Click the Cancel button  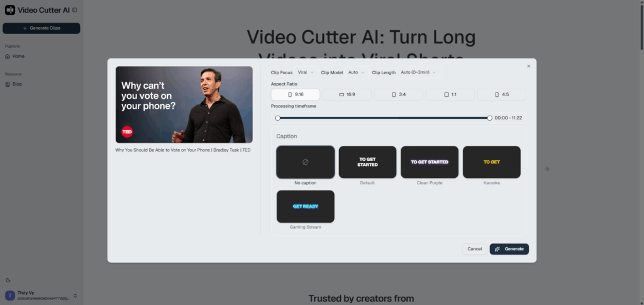coord(474,249)
